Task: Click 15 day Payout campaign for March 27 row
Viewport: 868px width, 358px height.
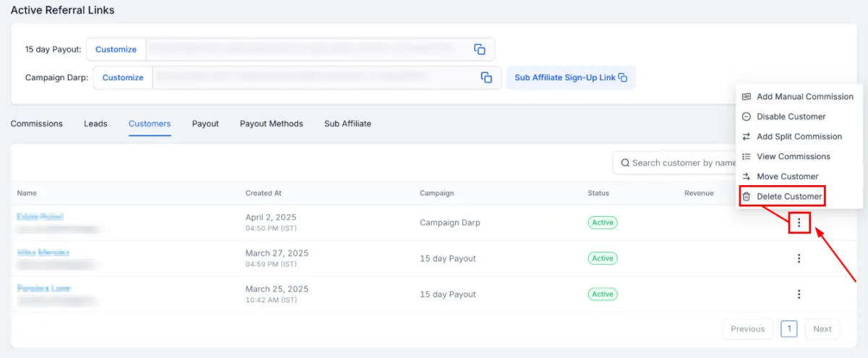Action: point(448,258)
